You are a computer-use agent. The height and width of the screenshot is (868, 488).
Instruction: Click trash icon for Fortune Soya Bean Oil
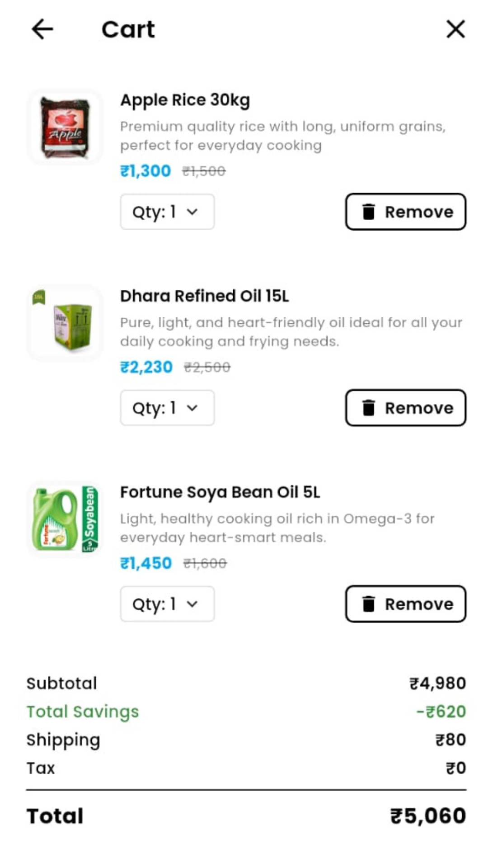point(369,604)
